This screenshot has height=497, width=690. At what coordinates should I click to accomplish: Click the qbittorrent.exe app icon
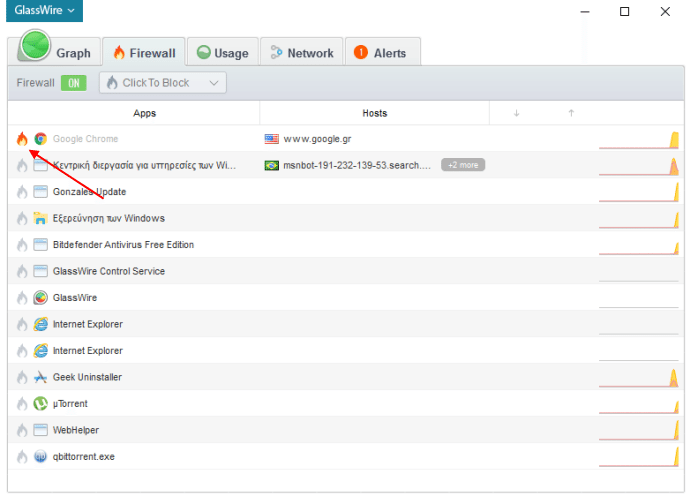click(x=40, y=457)
